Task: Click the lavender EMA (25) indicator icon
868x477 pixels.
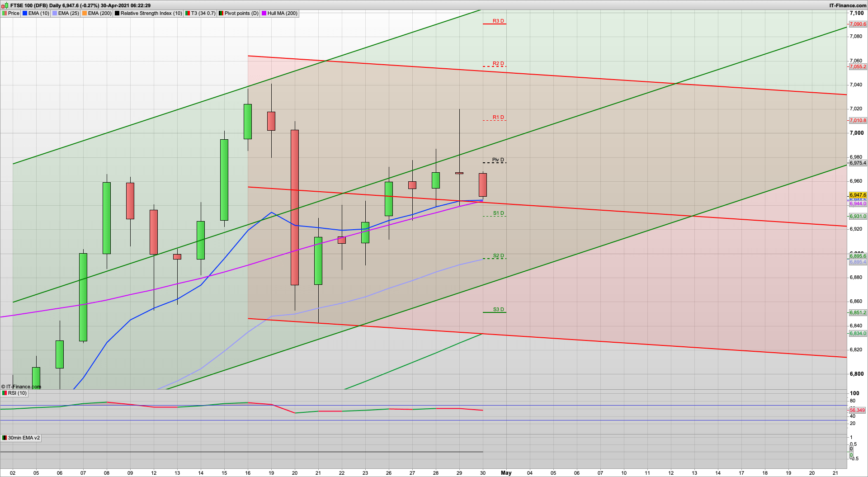Action: pyautogui.click(x=54, y=13)
